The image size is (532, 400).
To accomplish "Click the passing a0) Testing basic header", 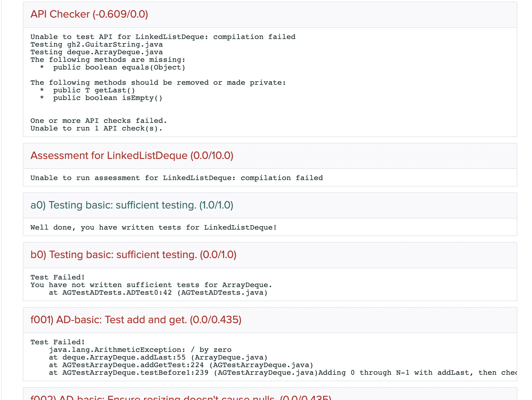I will [132, 205].
